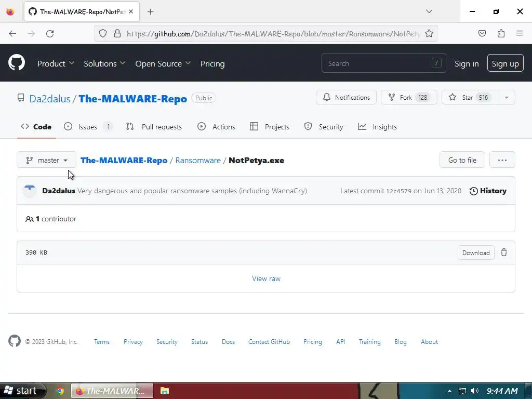Switch to the Code tab
Image resolution: width=532 pixels, height=399 pixels.
(x=36, y=127)
